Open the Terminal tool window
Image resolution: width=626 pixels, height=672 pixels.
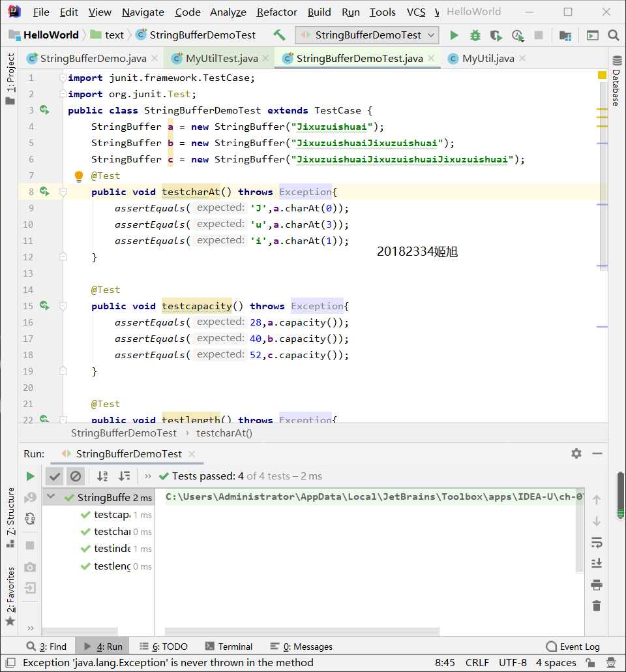229,647
